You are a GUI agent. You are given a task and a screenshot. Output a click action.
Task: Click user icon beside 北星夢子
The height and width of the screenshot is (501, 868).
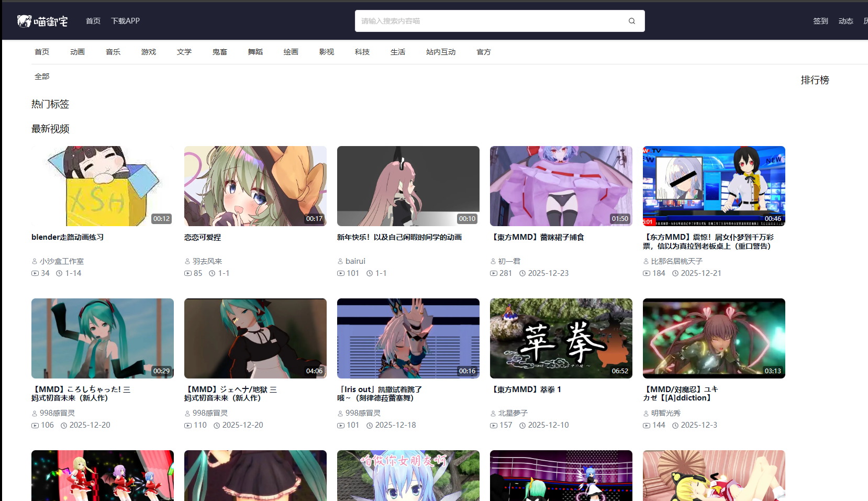[x=493, y=414]
